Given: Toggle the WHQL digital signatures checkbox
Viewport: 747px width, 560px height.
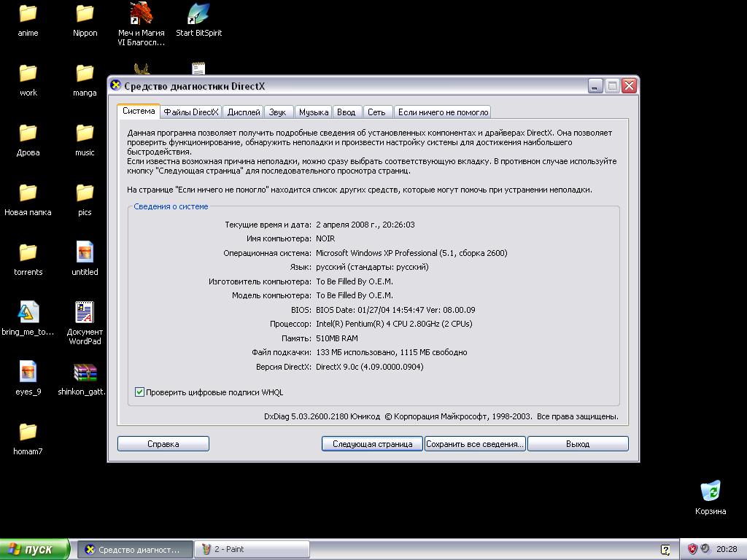Looking at the screenshot, I should (x=140, y=392).
